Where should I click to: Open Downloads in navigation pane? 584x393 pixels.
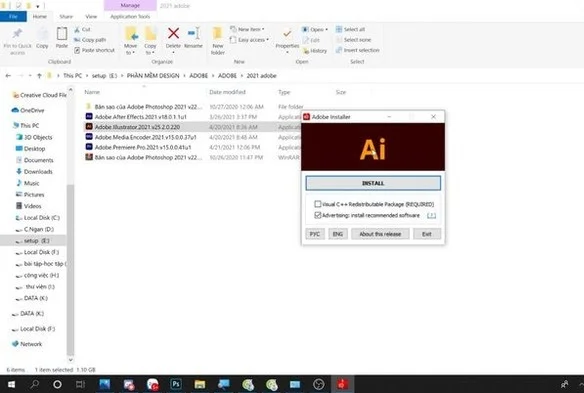pyautogui.click(x=34, y=172)
